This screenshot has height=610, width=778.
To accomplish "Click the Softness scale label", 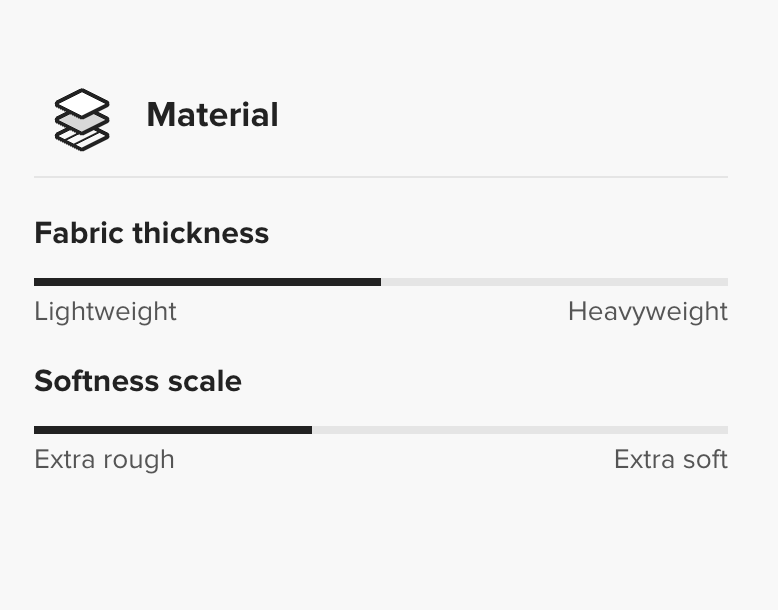I will point(137,381).
